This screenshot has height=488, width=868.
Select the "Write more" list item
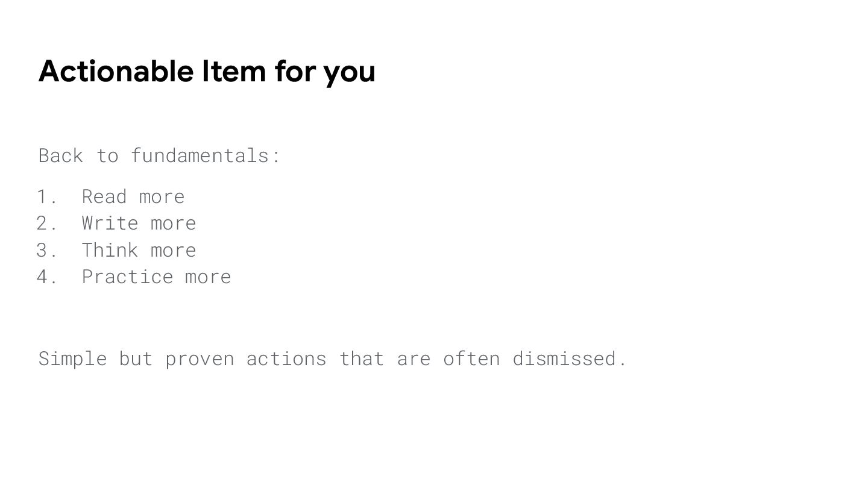click(139, 223)
